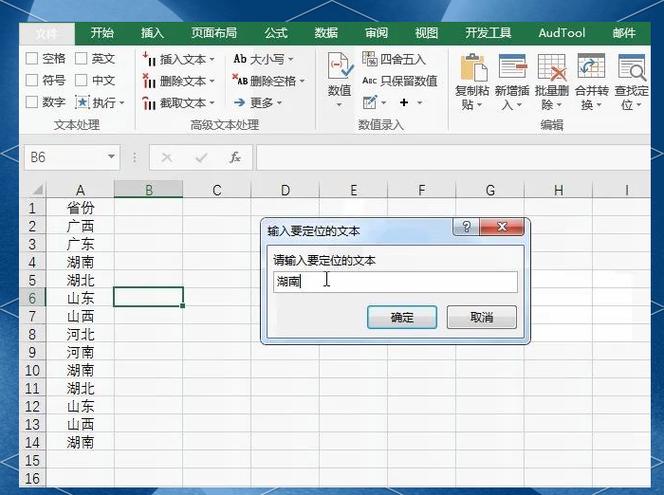Viewport: 664px width, 495px height.
Task: Click the 删除空格 icon
Action: click(240, 80)
